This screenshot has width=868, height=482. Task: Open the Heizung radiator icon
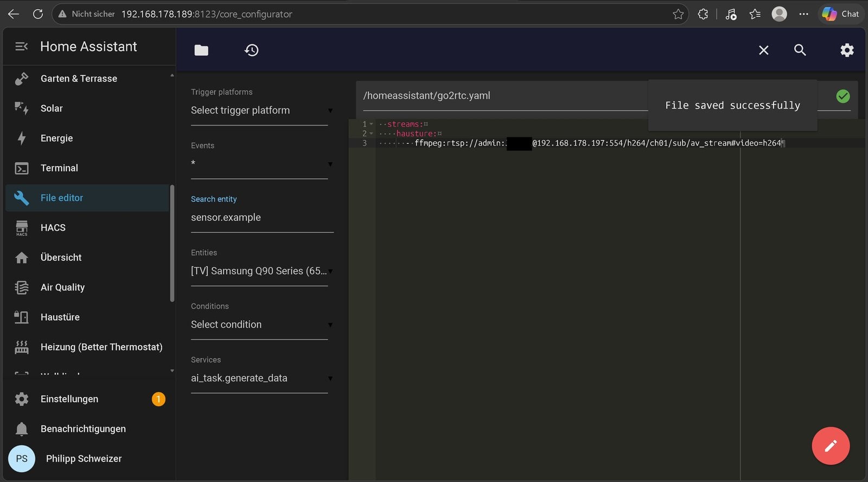coord(22,347)
